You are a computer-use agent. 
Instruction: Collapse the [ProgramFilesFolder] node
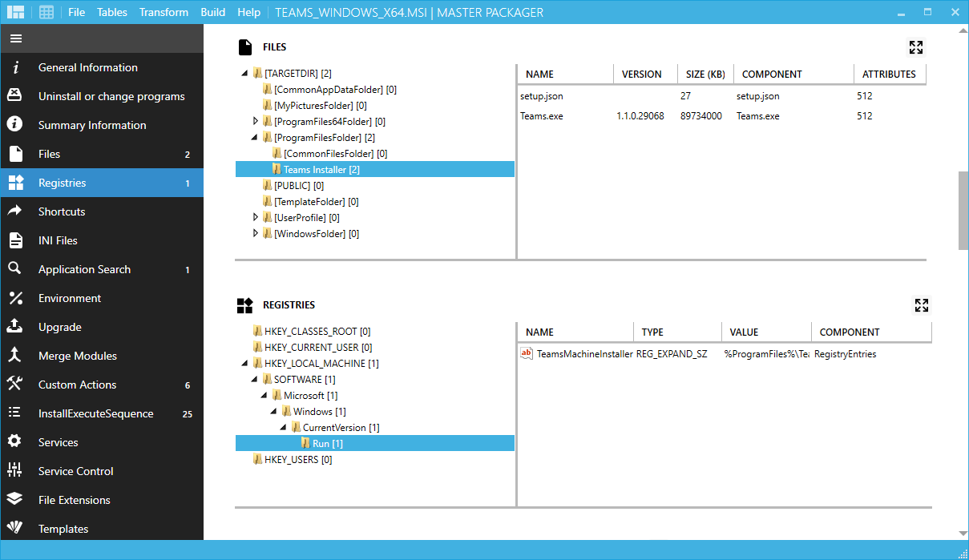click(x=254, y=138)
